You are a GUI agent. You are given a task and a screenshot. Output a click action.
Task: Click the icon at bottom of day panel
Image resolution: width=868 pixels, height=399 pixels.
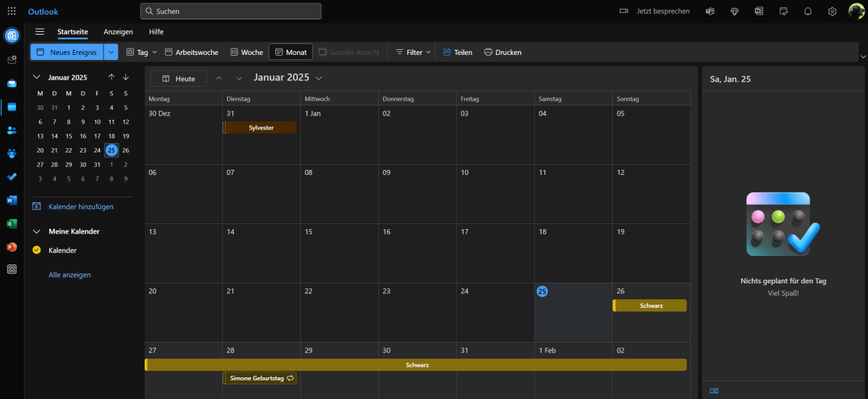pos(715,390)
